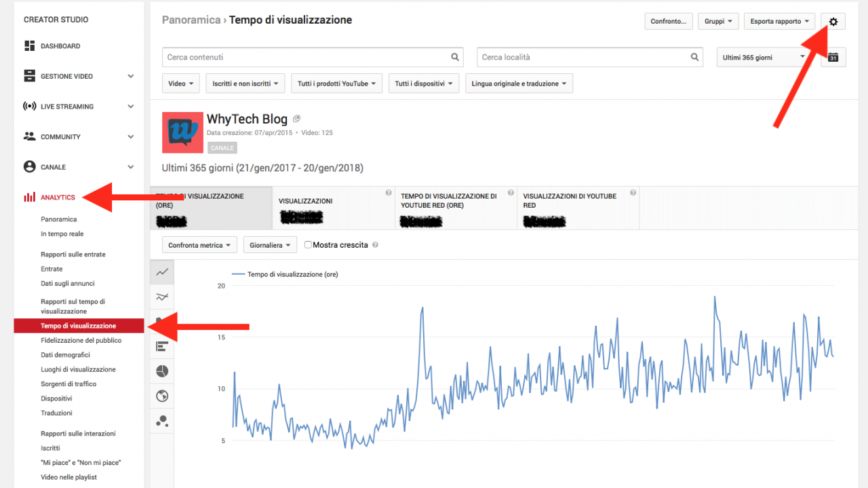Open Luoghi di visualizzazione report
Image resolution: width=868 pixels, height=488 pixels.
(78, 369)
